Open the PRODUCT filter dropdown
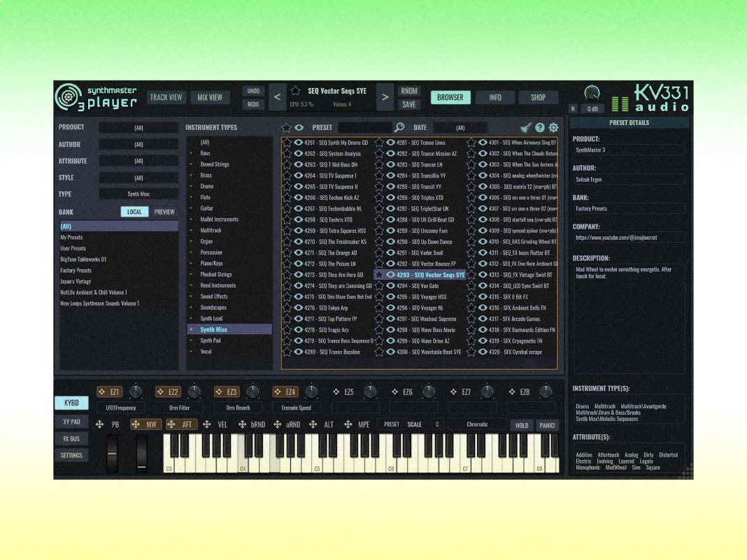The image size is (747, 560). pyautogui.click(x=138, y=128)
